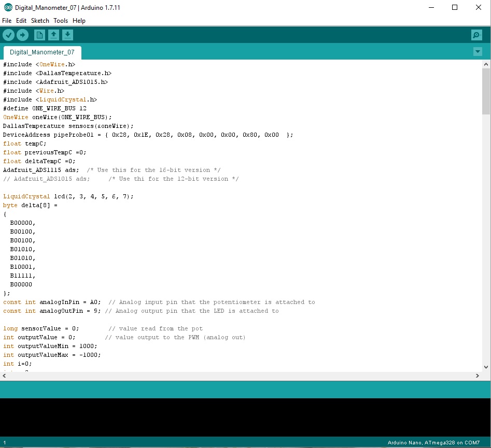Click the '#include <DallasTemperature.h>' line

click(x=58, y=73)
